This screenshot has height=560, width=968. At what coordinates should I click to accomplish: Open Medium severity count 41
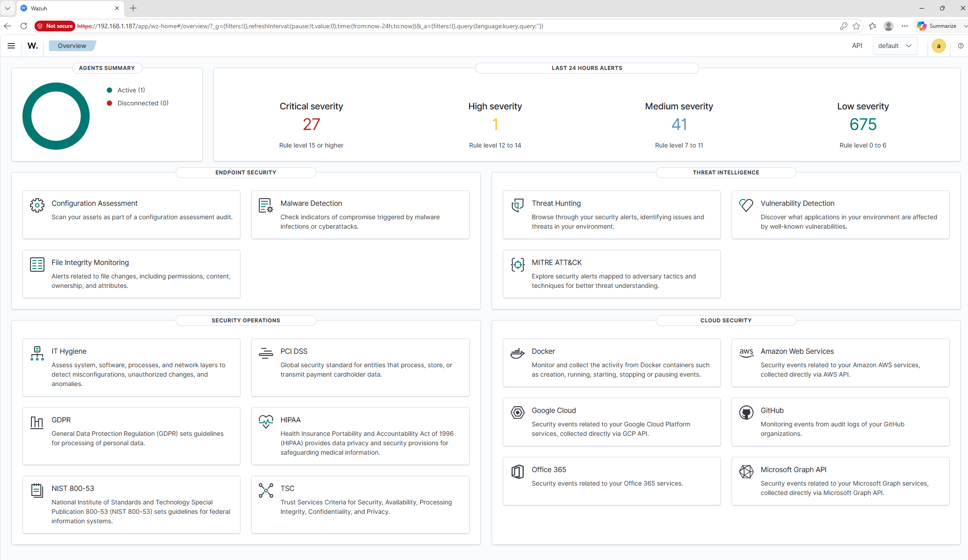tap(679, 124)
